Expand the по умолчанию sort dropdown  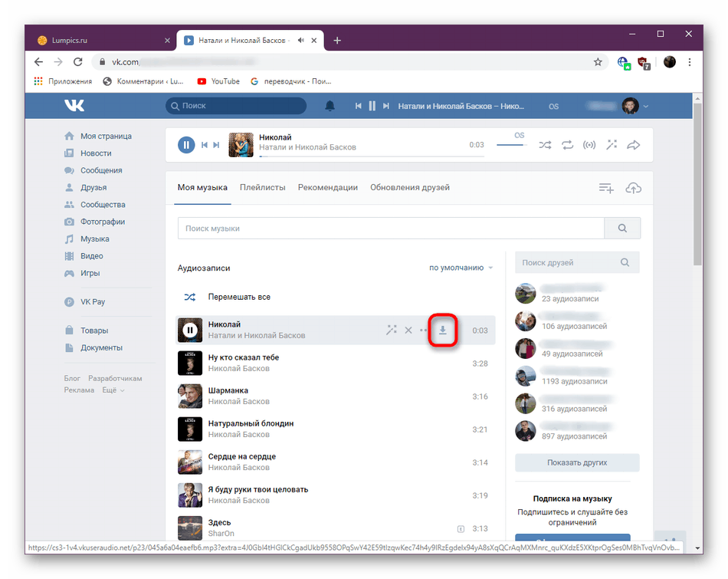(461, 268)
